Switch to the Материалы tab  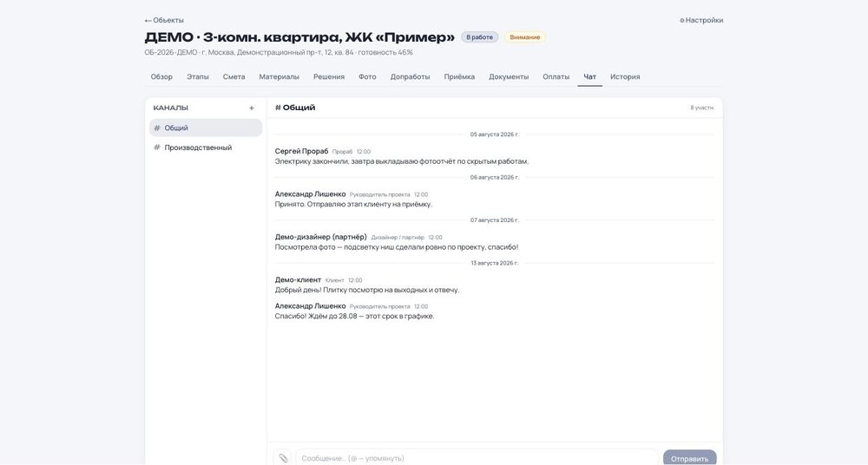coord(279,77)
